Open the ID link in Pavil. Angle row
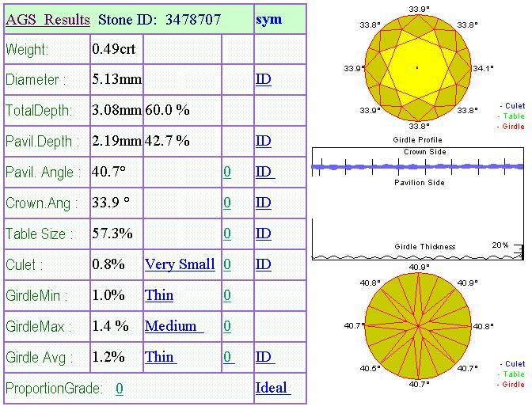The height and width of the screenshot is (410, 532). (265, 172)
